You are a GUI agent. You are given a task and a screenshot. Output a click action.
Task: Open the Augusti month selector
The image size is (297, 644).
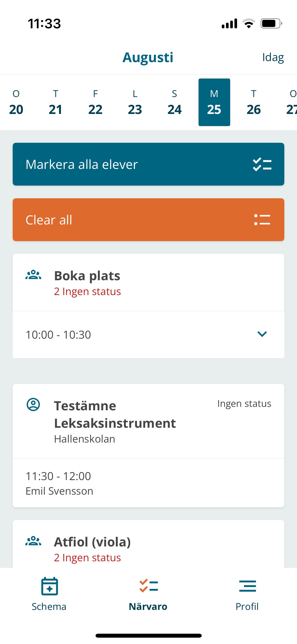pos(148,57)
